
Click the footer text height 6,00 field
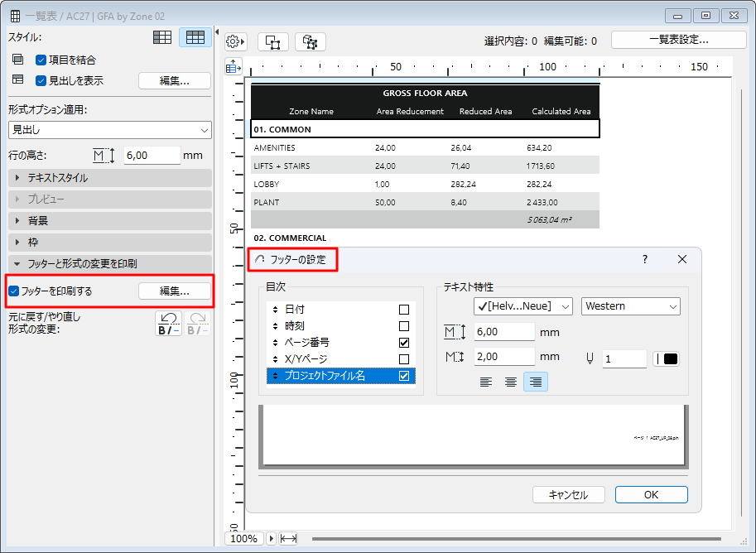pyautogui.click(x=504, y=332)
